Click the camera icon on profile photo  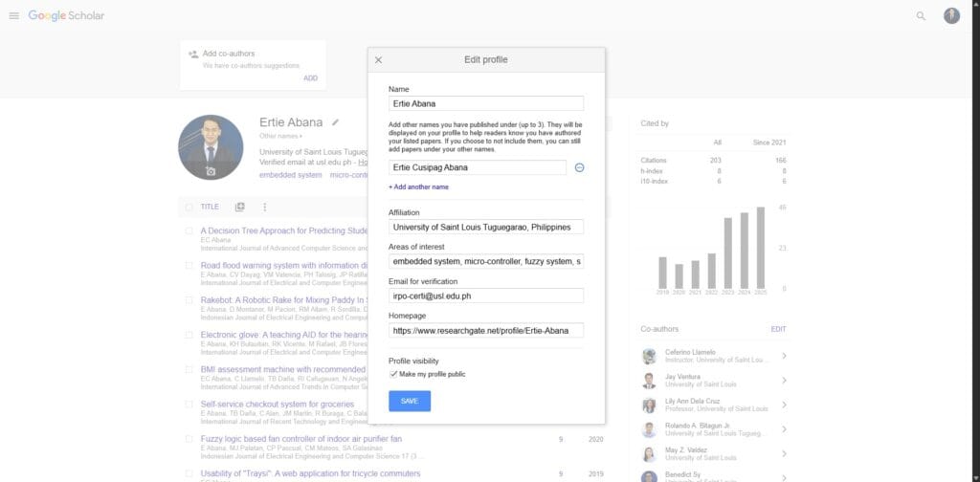pos(211,171)
